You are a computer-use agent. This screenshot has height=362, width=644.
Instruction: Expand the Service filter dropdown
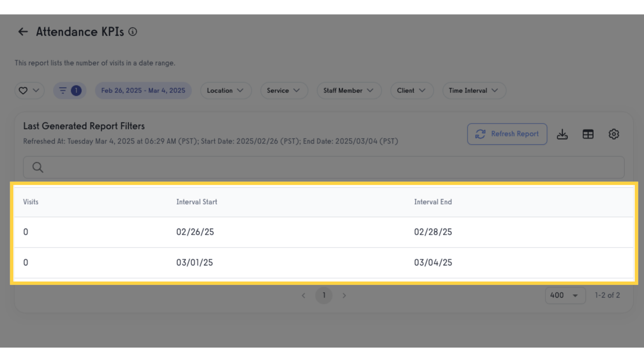point(284,90)
